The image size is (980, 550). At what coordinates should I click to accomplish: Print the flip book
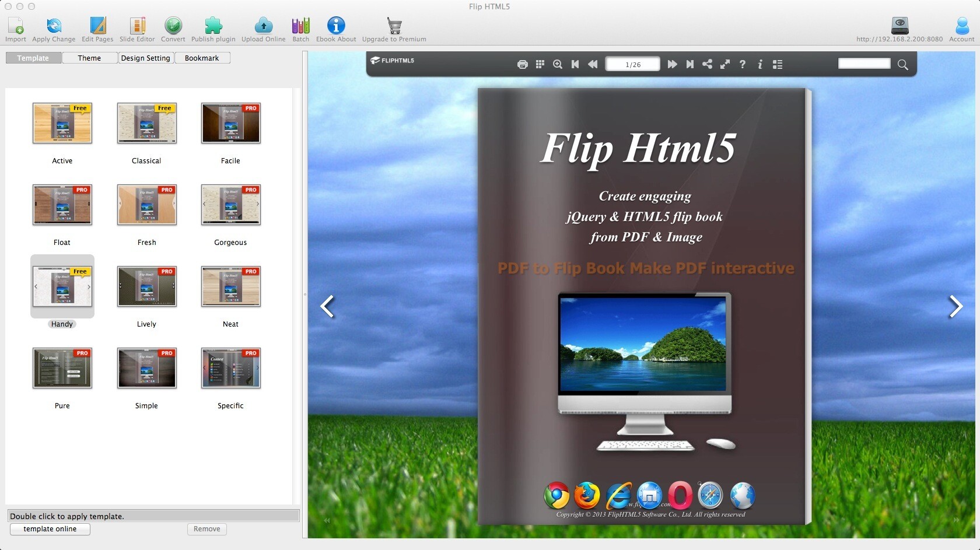click(522, 64)
